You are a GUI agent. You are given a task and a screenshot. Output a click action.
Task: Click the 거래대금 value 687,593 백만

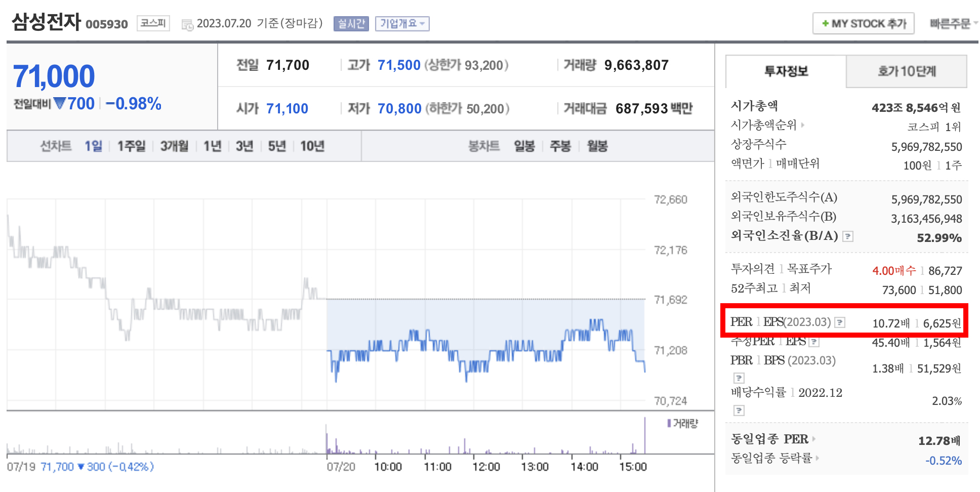point(654,109)
